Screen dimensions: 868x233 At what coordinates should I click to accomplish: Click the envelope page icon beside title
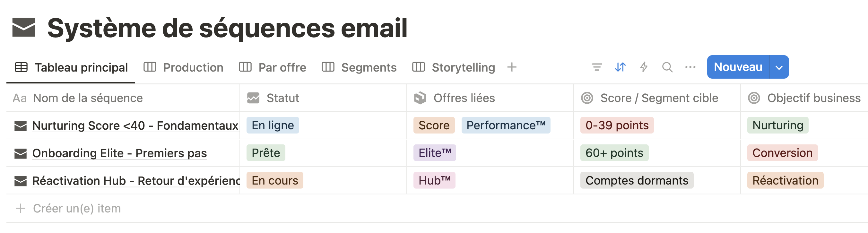(x=23, y=27)
